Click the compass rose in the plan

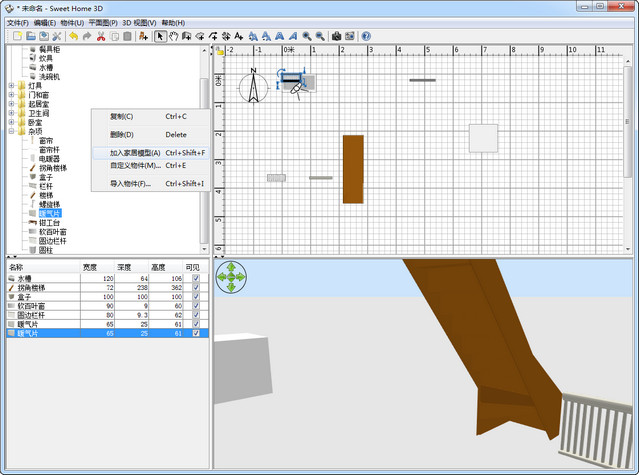coord(253,86)
